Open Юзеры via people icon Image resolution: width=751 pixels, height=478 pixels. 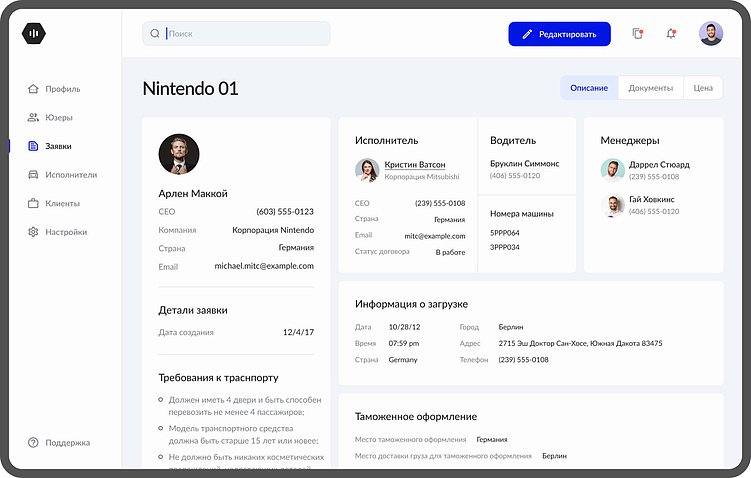[33, 117]
